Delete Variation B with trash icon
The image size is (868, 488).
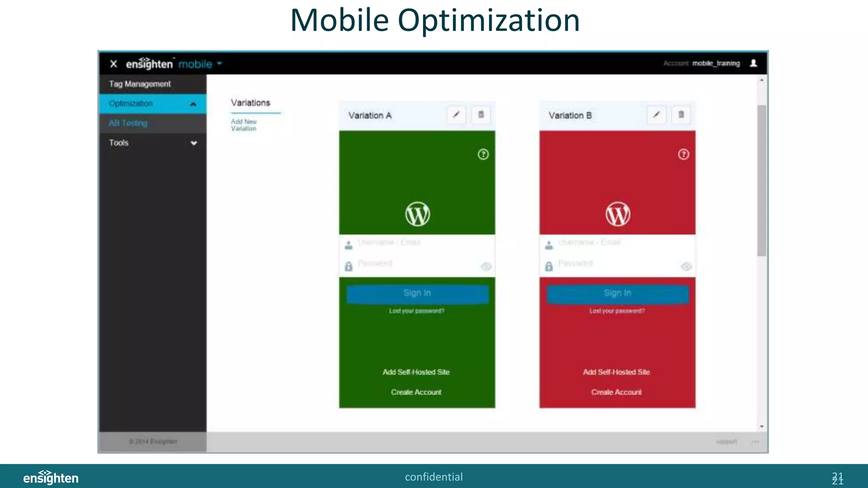click(x=681, y=115)
